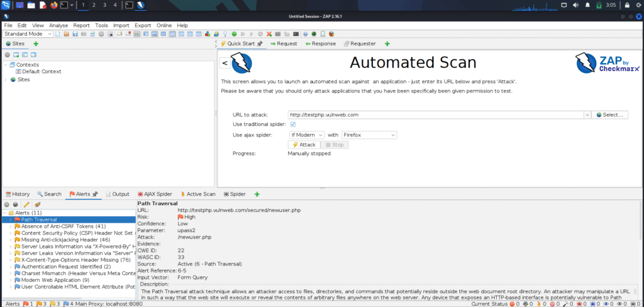Click the green plus next to Sites tab
The image size is (644, 307).
click(35, 43)
